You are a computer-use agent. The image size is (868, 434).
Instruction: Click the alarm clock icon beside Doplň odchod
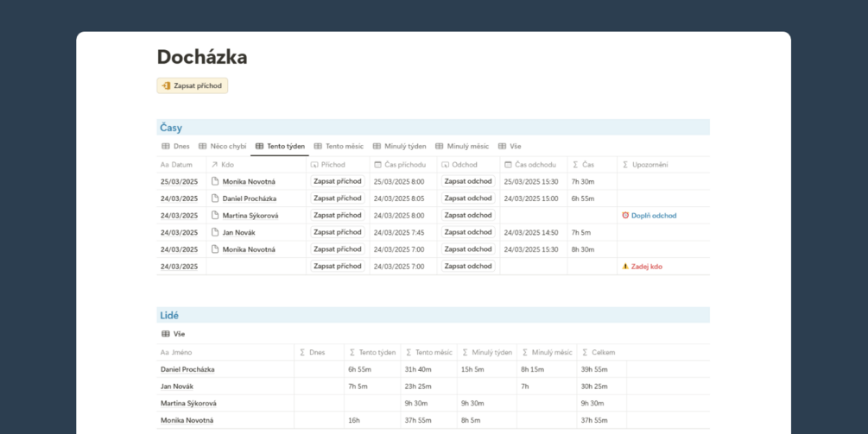click(x=625, y=216)
